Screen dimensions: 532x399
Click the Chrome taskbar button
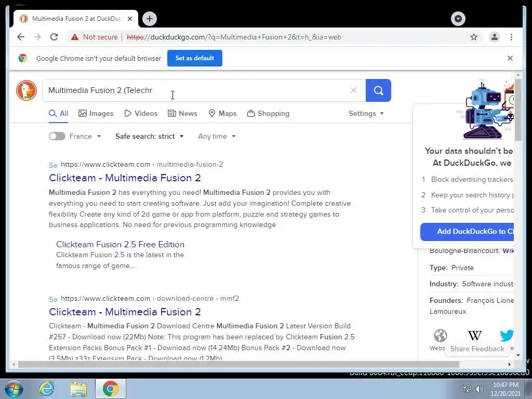click(111, 389)
